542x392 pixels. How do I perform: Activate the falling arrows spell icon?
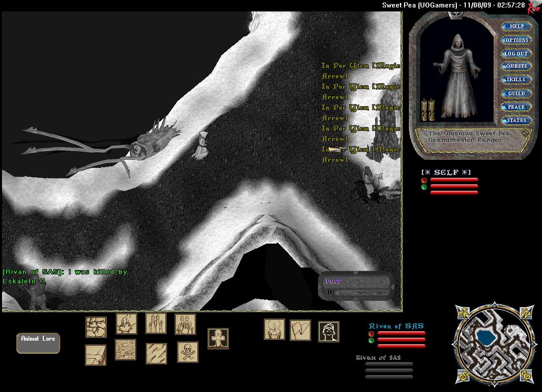tap(156, 353)
